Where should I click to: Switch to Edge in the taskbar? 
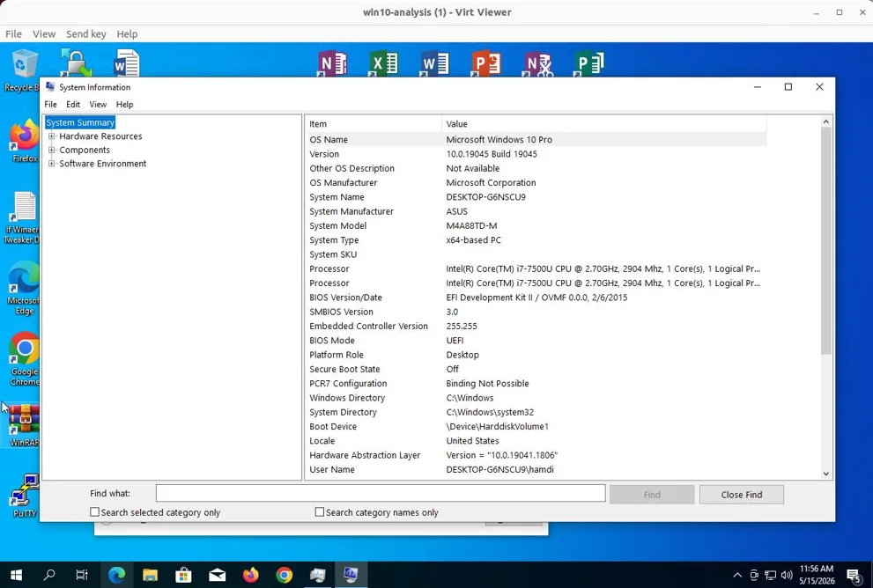point(116,575)
